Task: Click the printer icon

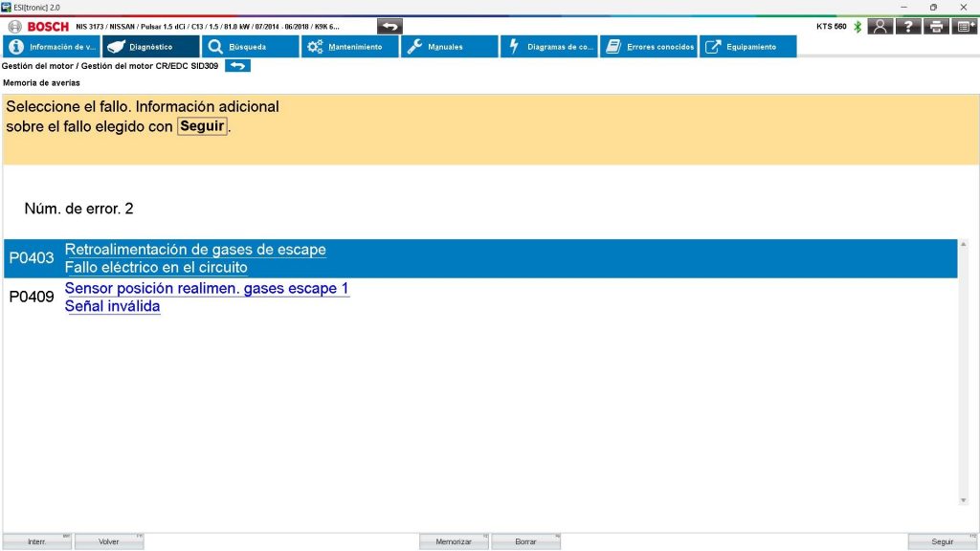Action: [x=936, y=26]
